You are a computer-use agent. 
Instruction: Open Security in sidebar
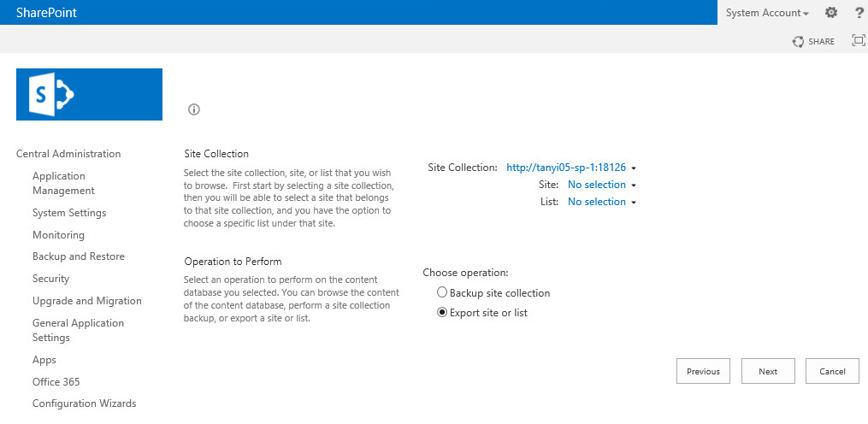[x=51, y=279]
